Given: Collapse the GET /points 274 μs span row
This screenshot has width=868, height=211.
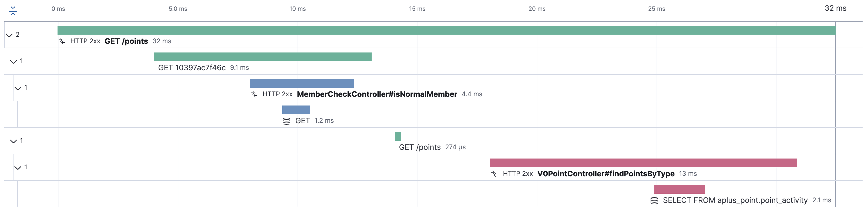Looking at the screenshot, I should click(14, 141).
